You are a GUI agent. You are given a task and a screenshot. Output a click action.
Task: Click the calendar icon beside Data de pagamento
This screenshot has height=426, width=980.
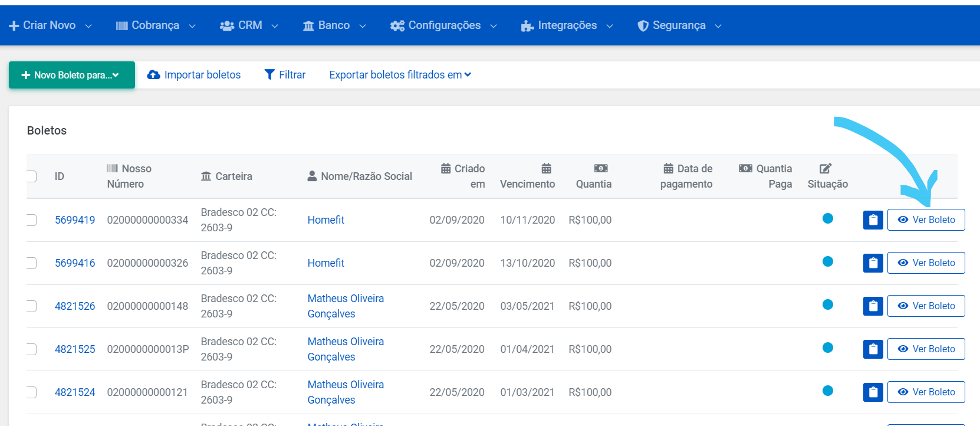click(x=668, y=168)
